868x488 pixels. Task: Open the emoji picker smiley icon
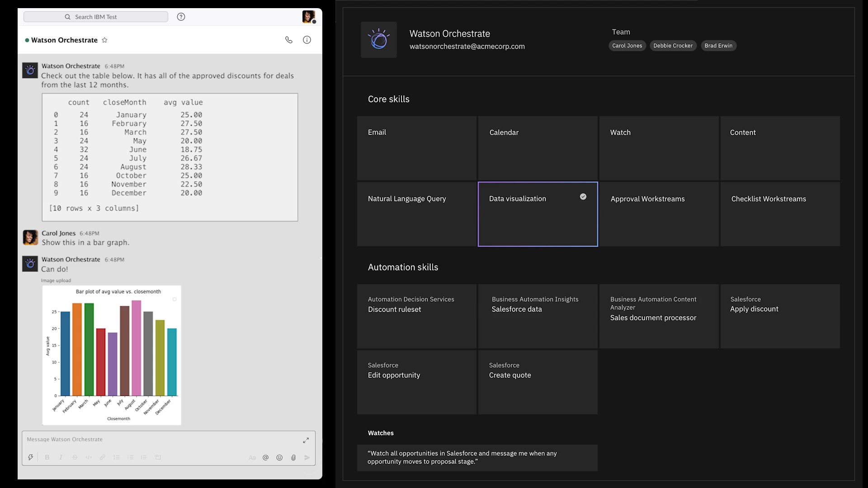click(279, 458)
